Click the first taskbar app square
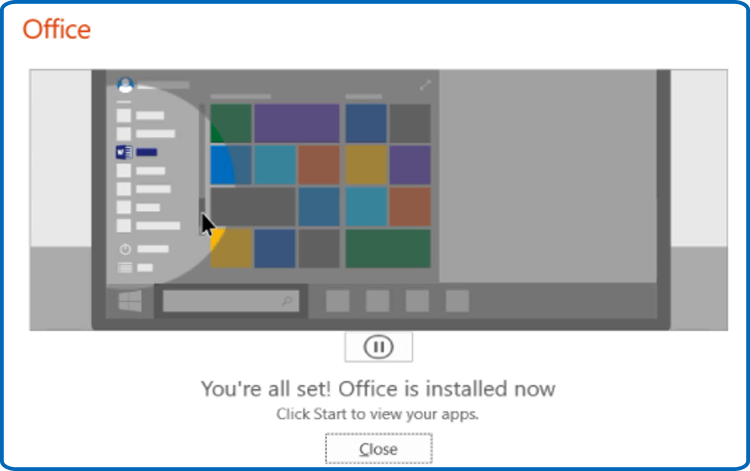The image size is (750, 471). click(x=338, y=301)
